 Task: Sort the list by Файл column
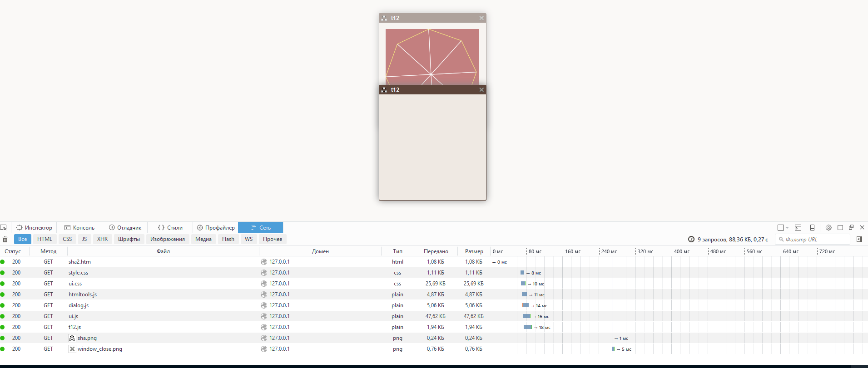(163, 251)
